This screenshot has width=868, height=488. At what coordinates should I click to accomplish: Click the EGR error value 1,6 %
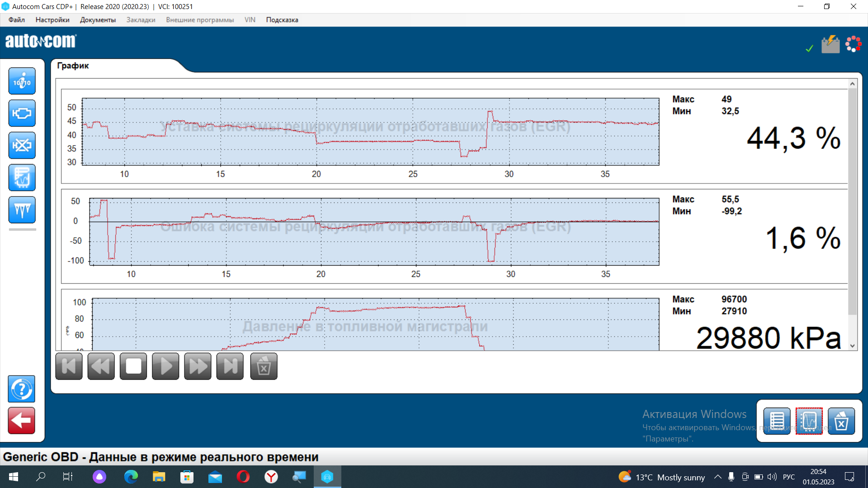(x=803, y=238)
